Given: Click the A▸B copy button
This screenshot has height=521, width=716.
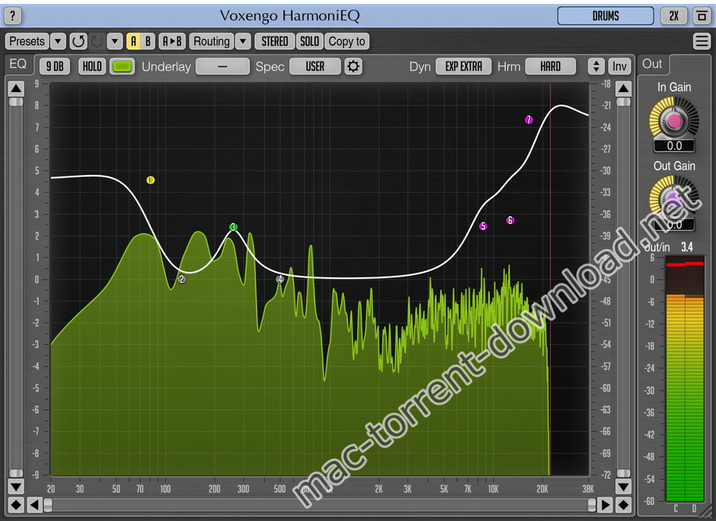Looking at the screenshot, I should pos(172,42).
